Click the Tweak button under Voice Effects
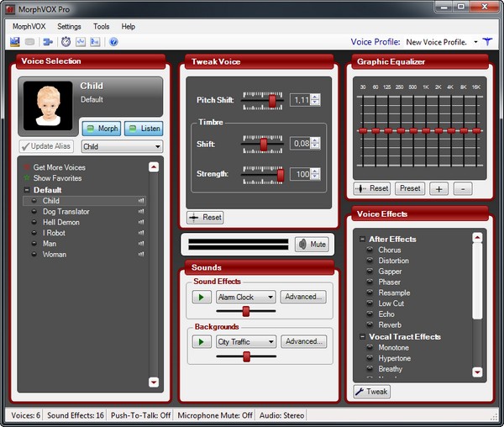This screenshot has height=427, width=504. coord(371,392)
